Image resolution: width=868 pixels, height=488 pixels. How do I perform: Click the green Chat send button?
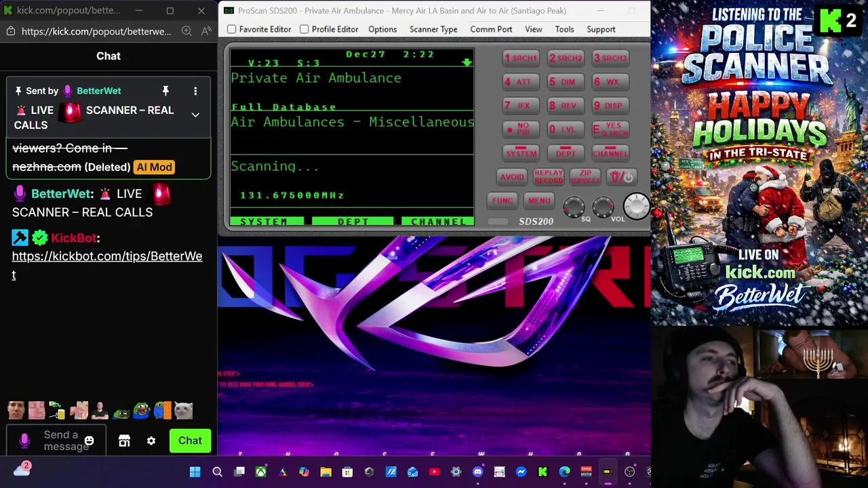190,441
